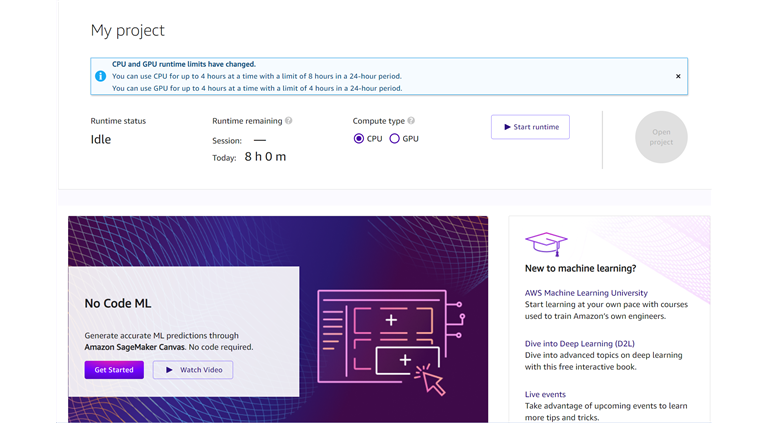Click the graduation cap icon

(x=547, y=244)
